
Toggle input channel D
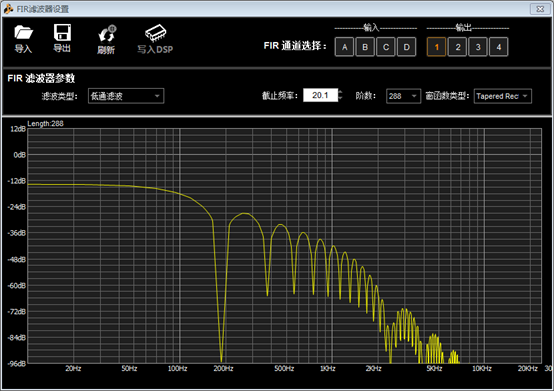pyautogui.click(x=406, y=47)
